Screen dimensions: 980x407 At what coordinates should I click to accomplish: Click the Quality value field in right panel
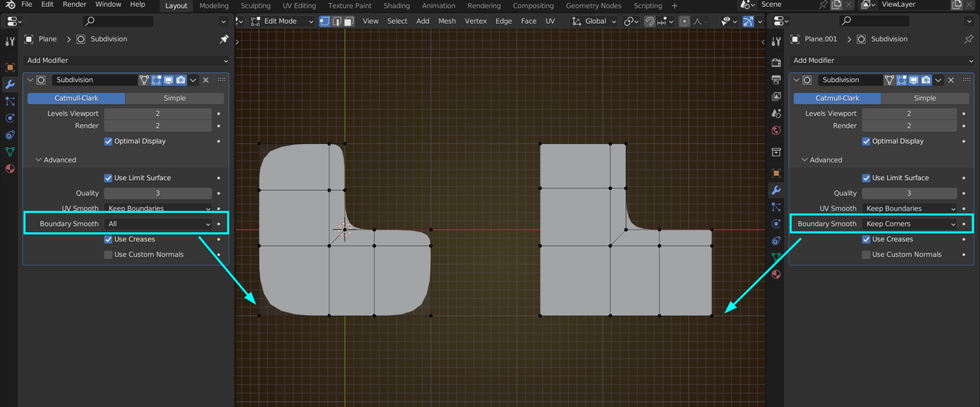(x=909, y=193)
